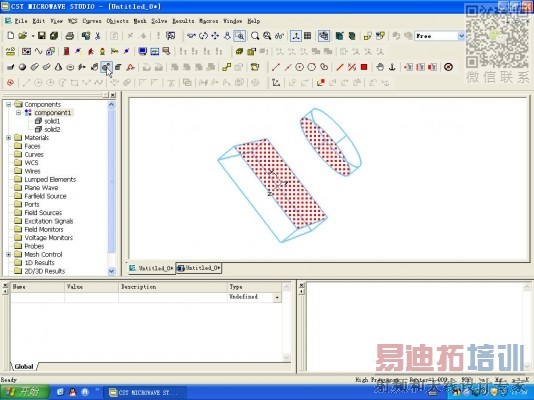This screenshot has width=534, height=400.
Task: Click the red filled square icon
Action: pyautogui.click(x=364, y=67)
